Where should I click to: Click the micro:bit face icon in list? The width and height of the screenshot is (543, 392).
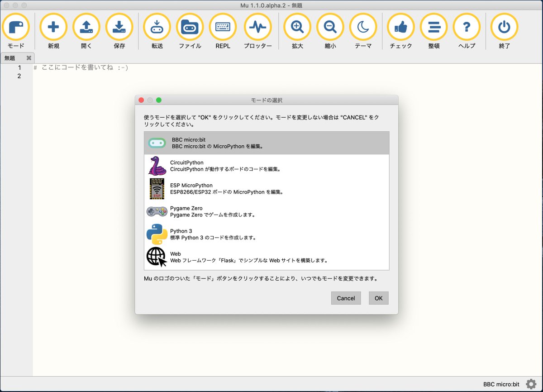click(157, 143)
